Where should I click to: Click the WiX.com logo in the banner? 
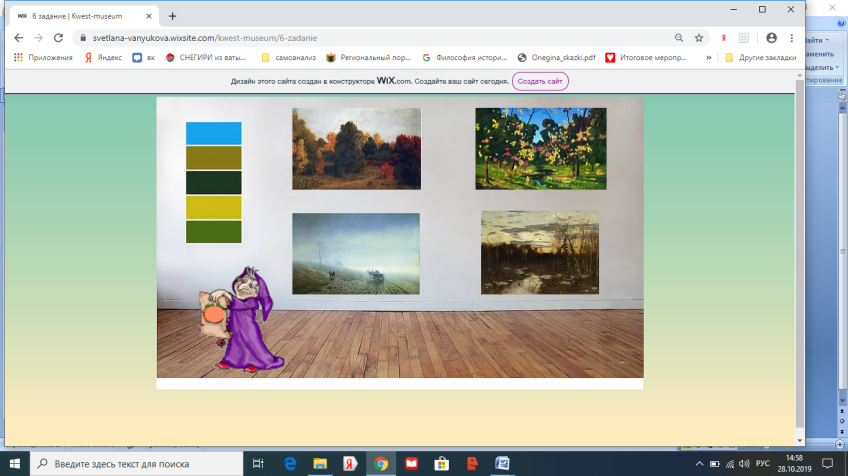394,81
